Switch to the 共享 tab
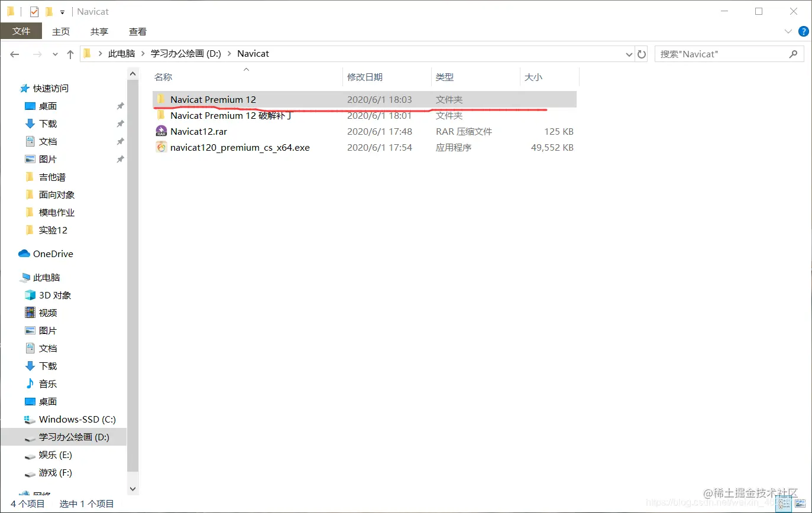Image resolution: width=812 pixels, height=513 pixels. point(99,31)
